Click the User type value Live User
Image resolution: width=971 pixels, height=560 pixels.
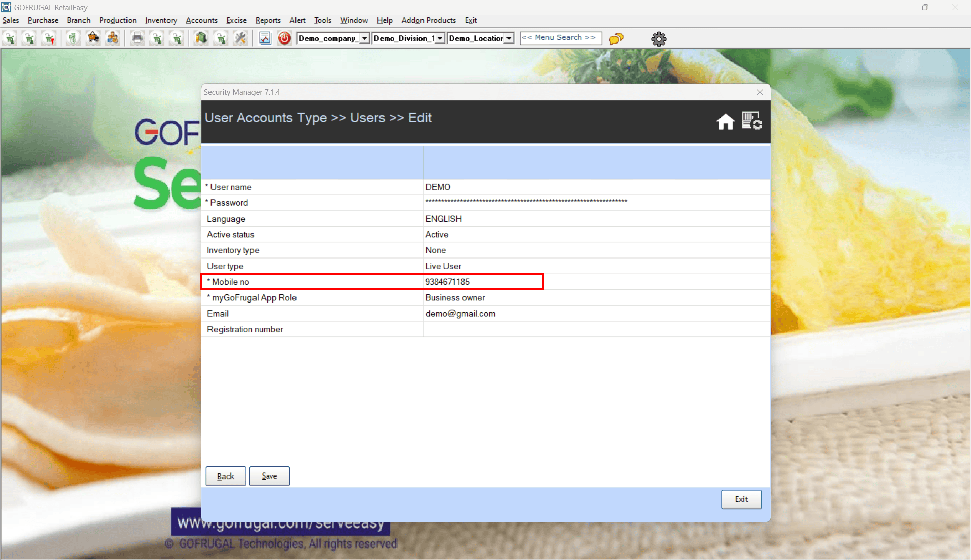[443, 266]
